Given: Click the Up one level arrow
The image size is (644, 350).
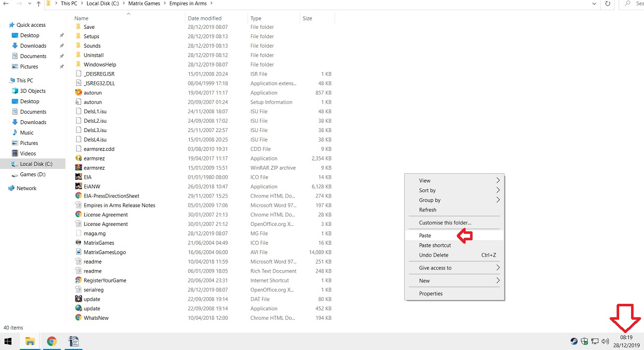Looking at the screenshot, I should tap(38, 3).
